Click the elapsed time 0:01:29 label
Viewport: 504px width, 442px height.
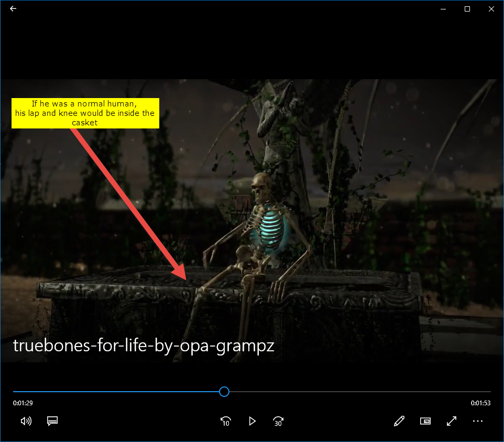pos(23,403)
